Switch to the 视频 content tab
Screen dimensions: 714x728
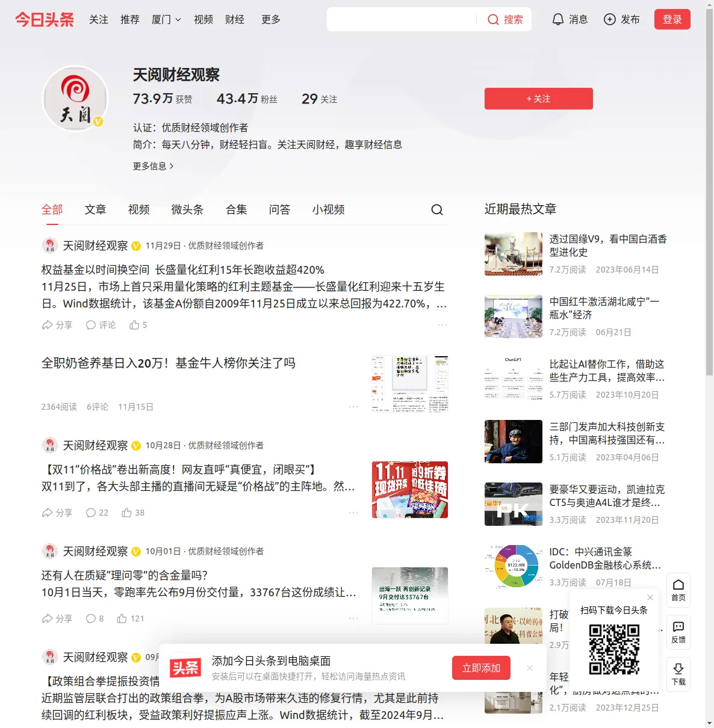tap(139, 209)
